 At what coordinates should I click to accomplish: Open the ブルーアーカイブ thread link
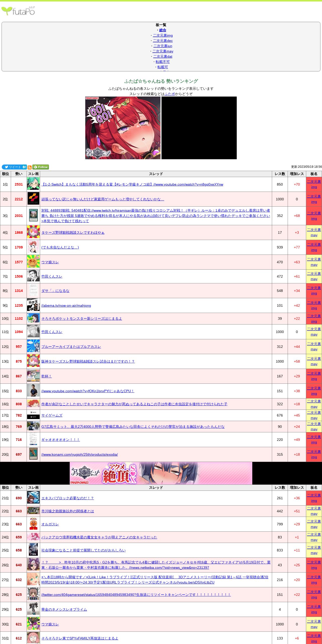point(71,347)
